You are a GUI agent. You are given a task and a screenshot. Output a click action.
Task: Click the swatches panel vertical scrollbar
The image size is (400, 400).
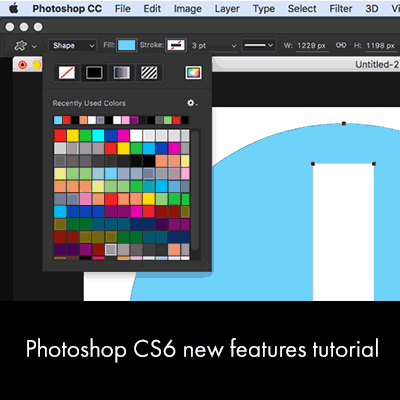click(196, 190)
